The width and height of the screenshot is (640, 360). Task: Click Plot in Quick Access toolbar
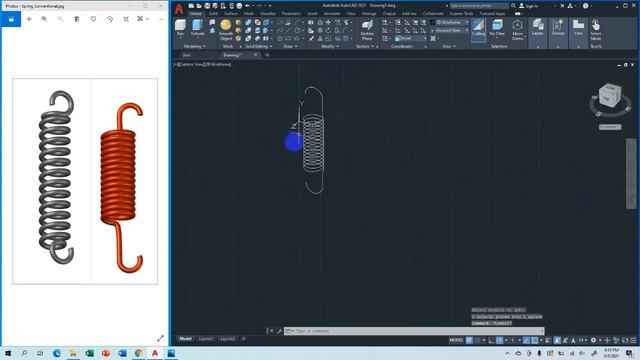click(x=239, y=6)
